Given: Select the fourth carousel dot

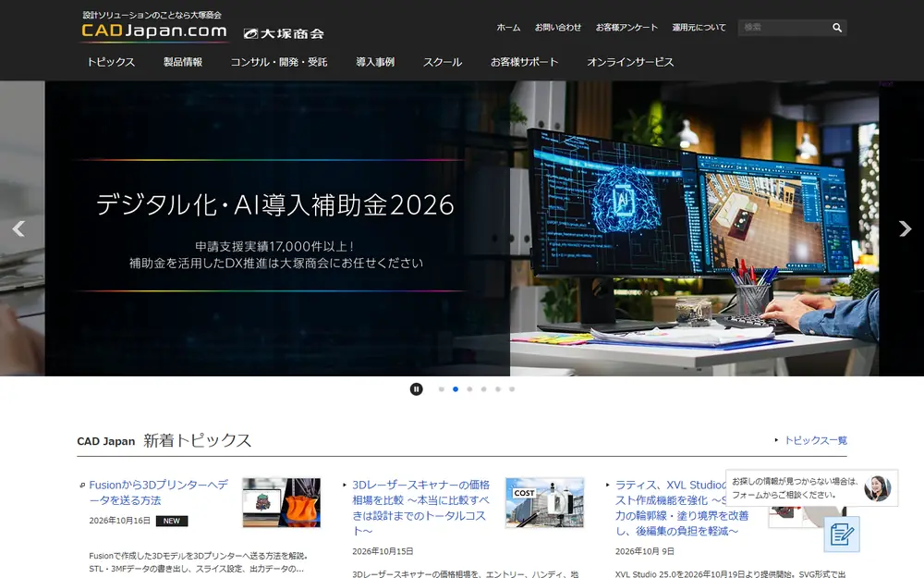Looking at the screenshot, I should (x=484, y=389).
